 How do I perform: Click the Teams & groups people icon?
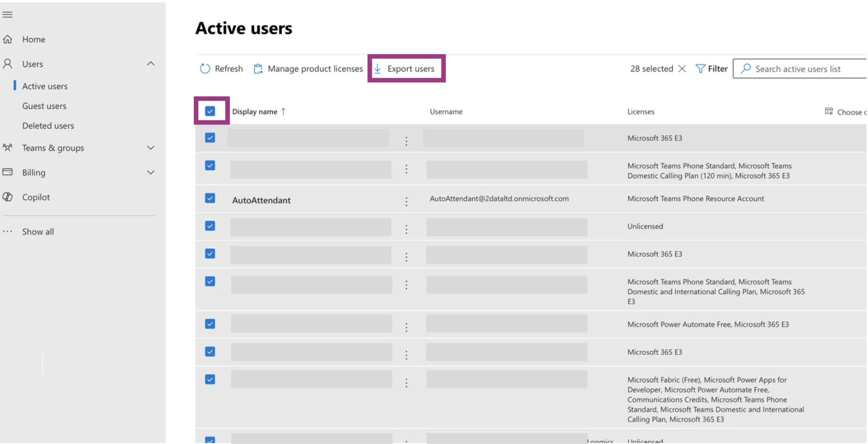[x=7, y=147]
